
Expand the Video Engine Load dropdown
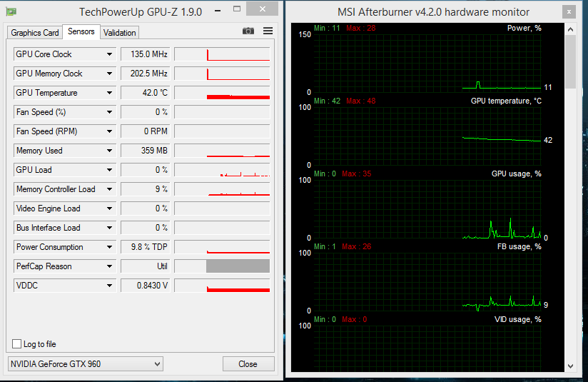[x=109, y=208]
